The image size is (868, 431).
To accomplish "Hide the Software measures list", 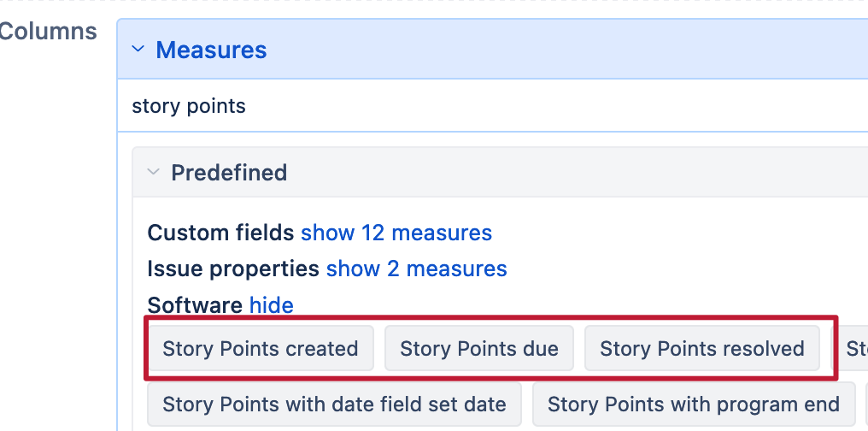I will click(271, 305).
